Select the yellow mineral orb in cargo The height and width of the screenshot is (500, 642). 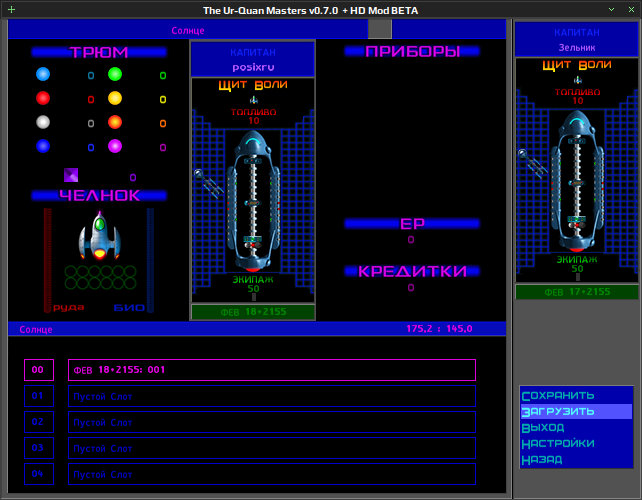[x=115, y=98]
